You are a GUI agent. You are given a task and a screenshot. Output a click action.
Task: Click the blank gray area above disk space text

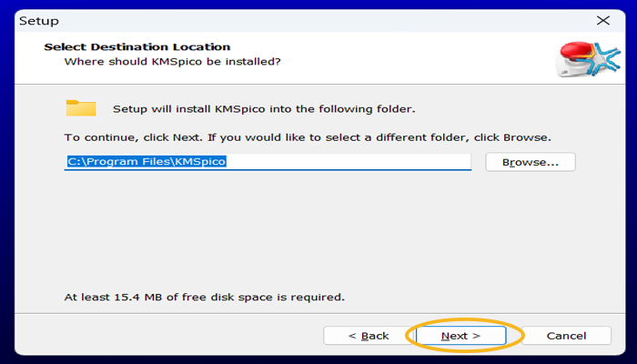click(x=318, y=237)
